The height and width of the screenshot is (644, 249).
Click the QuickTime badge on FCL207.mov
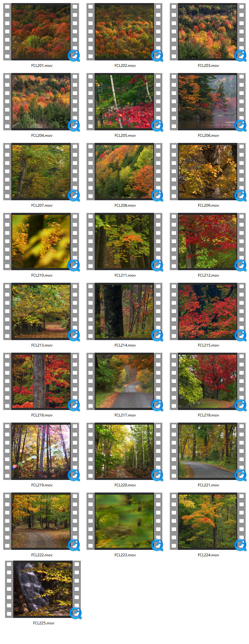point(74,195)
